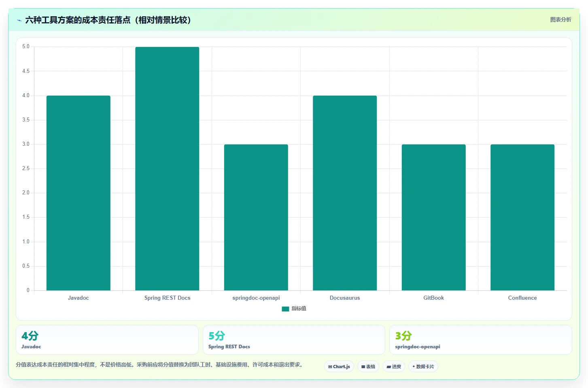Click the 5.0 y-axis tick label
The width and height of the screenshot is (588, 388).
pyautogui.click(x=26, y=47)
